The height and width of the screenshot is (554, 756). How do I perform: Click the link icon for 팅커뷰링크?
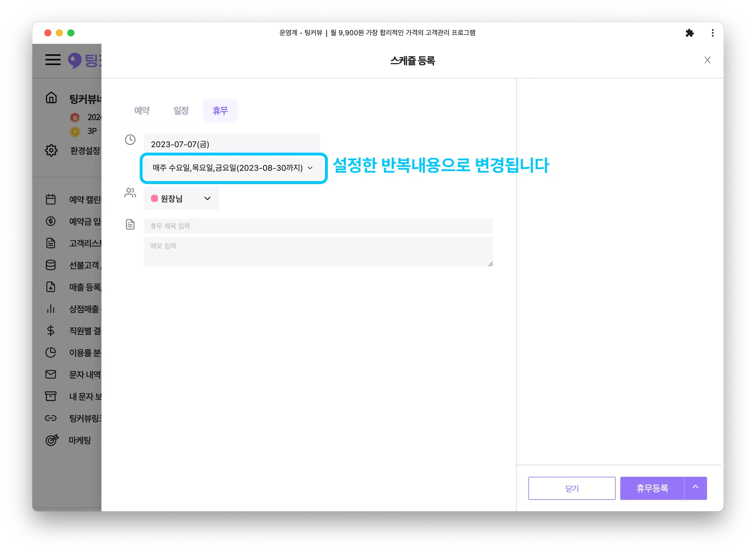click(51, 418)
